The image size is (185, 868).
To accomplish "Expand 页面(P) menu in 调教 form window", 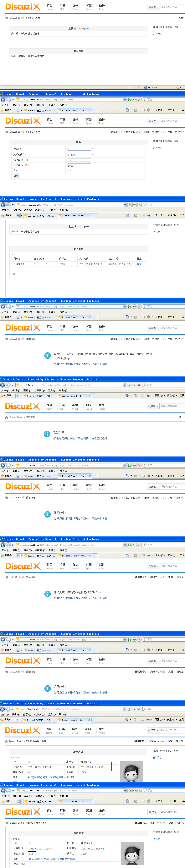I will click(x=160, y=110).
